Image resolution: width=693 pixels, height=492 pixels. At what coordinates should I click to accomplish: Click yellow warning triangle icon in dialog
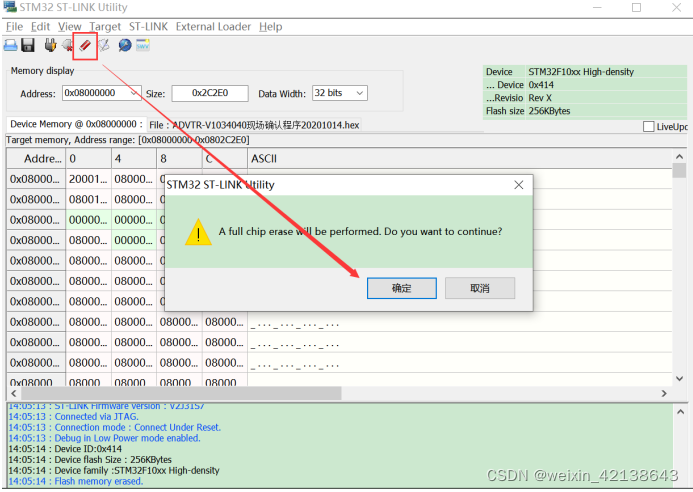198,232
